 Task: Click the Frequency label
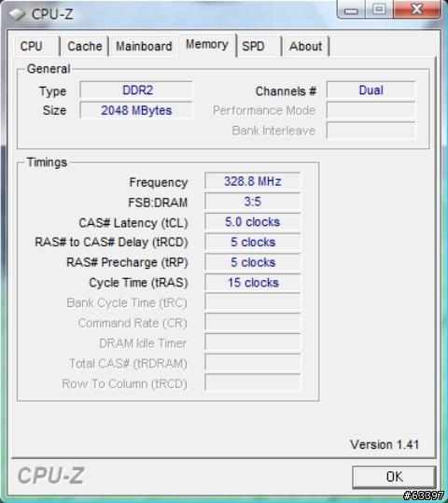[159, 183]
